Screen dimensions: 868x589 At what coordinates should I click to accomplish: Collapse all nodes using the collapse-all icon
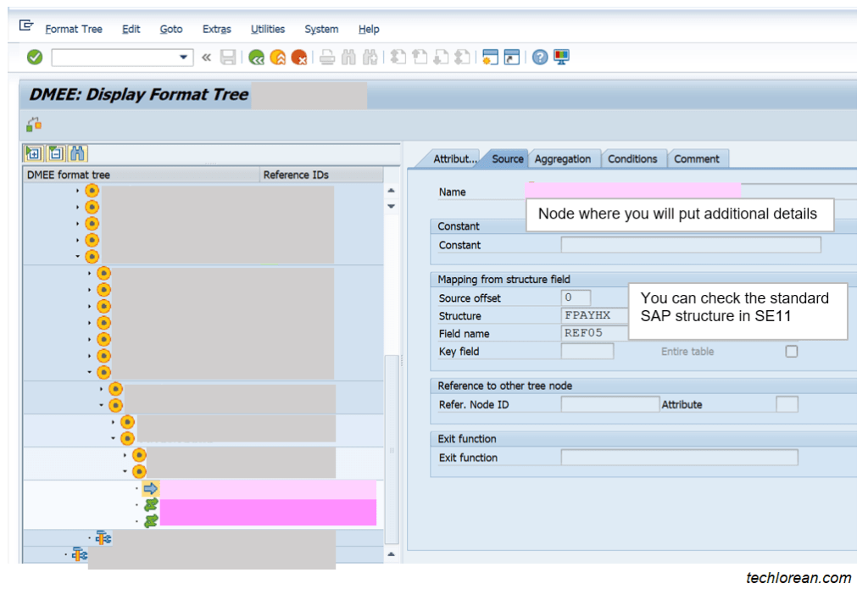[54, 153]
